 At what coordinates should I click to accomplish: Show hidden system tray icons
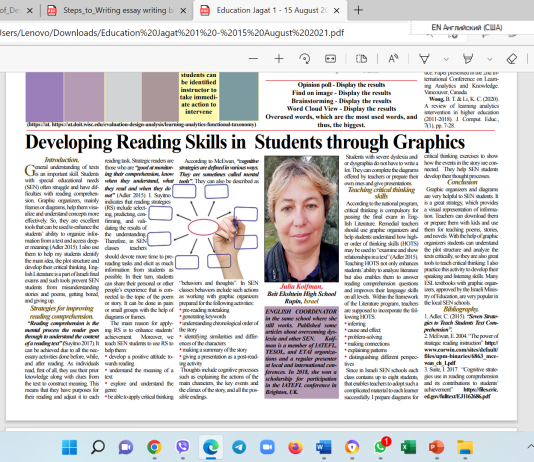click(530, 446)
